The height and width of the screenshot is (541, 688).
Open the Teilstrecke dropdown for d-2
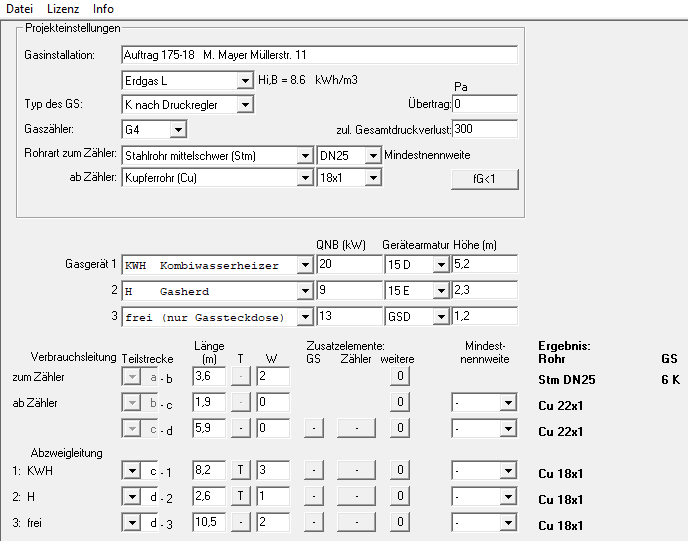pos(132,497)
